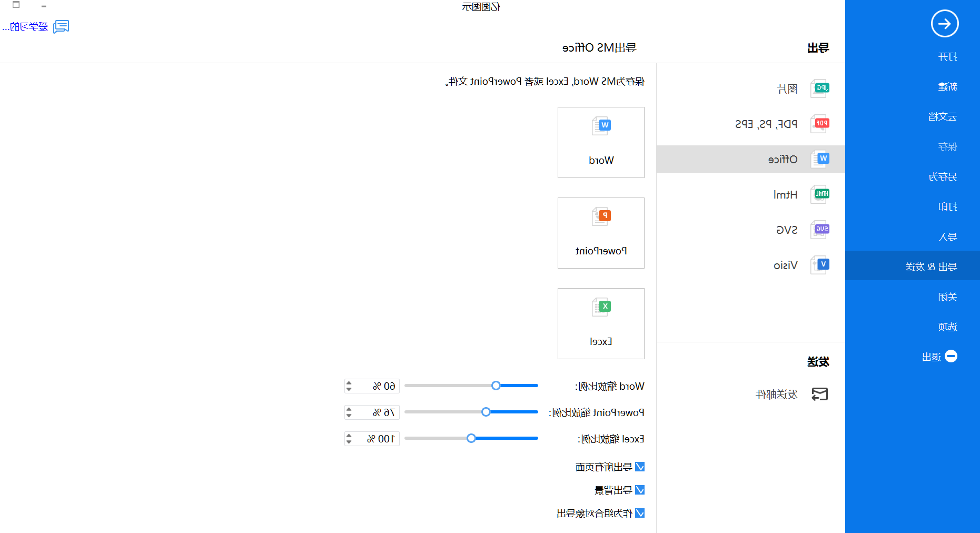Select the Visio export label
980x533 pixels.
785,265
